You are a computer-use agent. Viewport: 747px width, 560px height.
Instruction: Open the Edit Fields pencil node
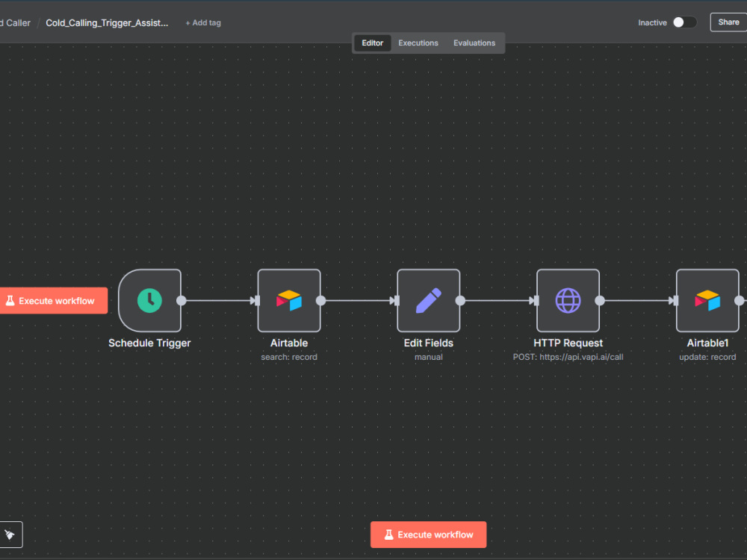[x=429, y=300]
